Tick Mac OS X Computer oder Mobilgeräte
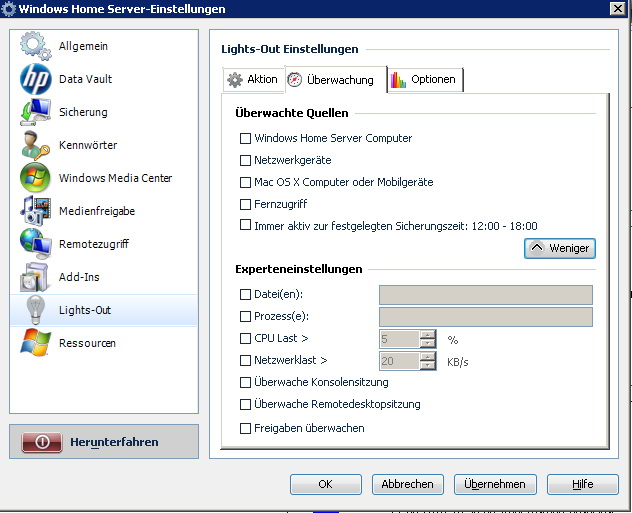 245,183
